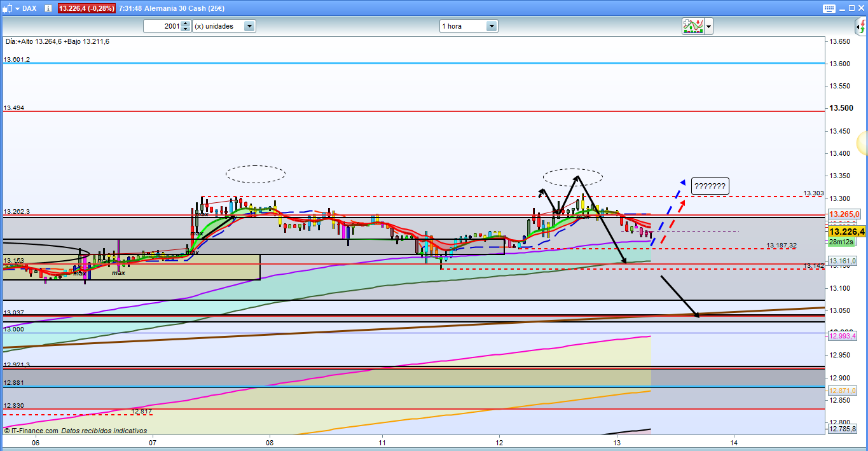This screenshot has width=868, height=451.
Task: Minimize the DAX chart window
Action: pos(840,8)
